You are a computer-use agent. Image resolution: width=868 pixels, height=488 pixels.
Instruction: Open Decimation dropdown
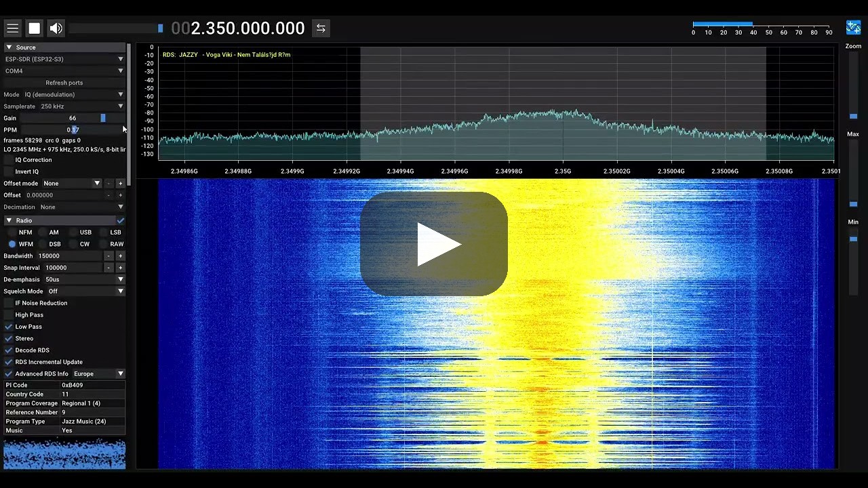click(x=82, y=207)
